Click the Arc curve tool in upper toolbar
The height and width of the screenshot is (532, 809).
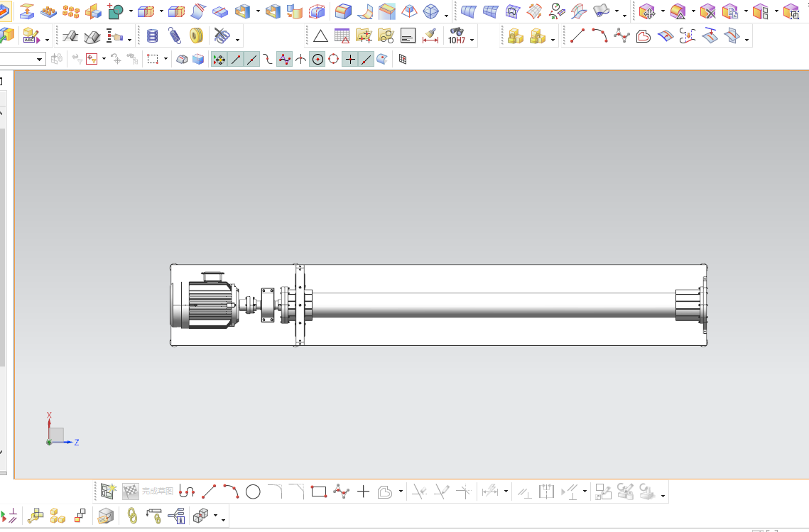[x=599, y=36]
